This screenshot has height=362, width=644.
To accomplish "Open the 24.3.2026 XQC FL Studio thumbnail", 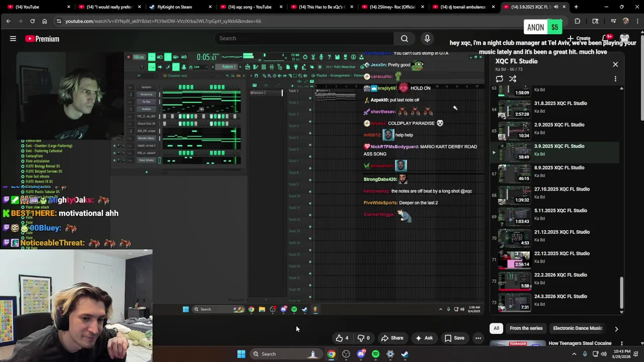I will (515, 303).
